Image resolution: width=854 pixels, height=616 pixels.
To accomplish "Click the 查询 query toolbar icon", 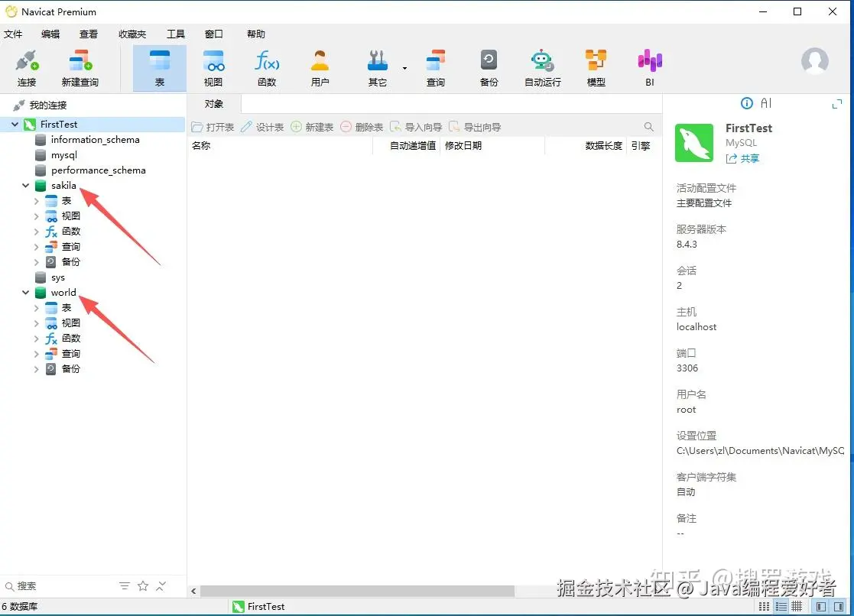I will pyautogui.click(x=435, y=68).
